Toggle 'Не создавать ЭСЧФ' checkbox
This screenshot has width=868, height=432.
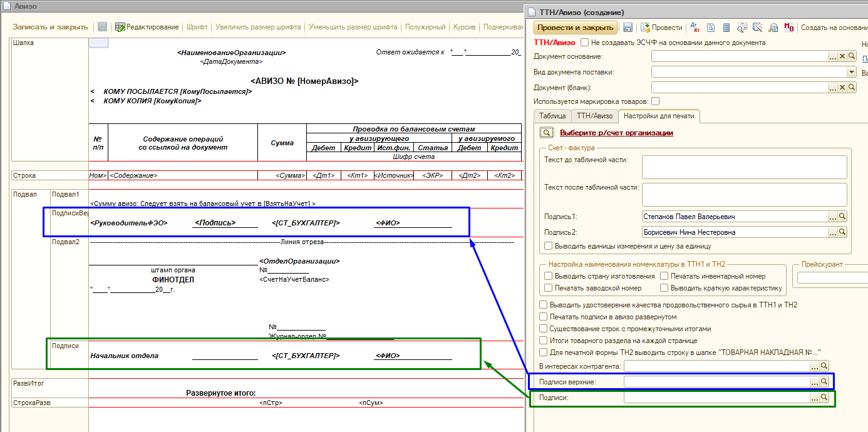click(x=585, y=43)
